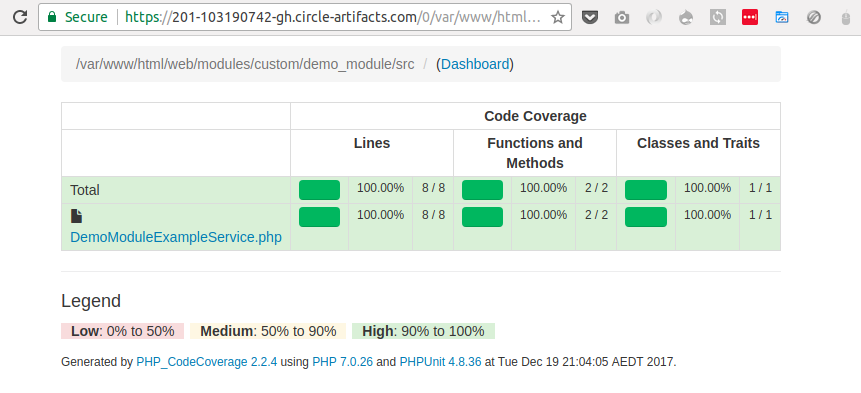Click DemoModuleExampleService.php row 2 / 2 cell
This screenshot has height=393, width=861.
pos(596,227)
